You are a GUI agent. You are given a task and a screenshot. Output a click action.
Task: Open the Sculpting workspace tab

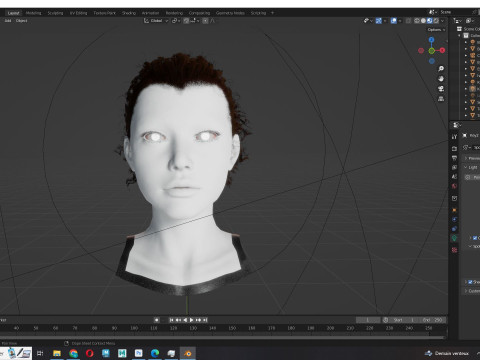(55, 13)
